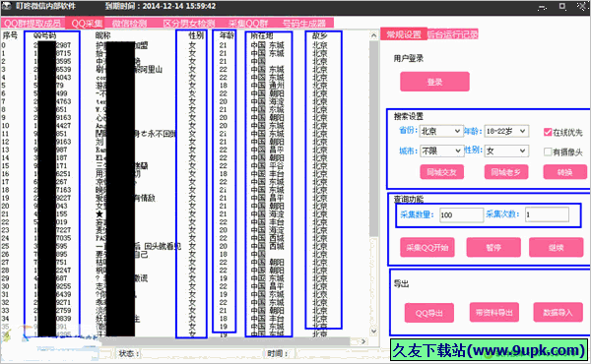Click the 同城老乡 button

tap(506, 172)
